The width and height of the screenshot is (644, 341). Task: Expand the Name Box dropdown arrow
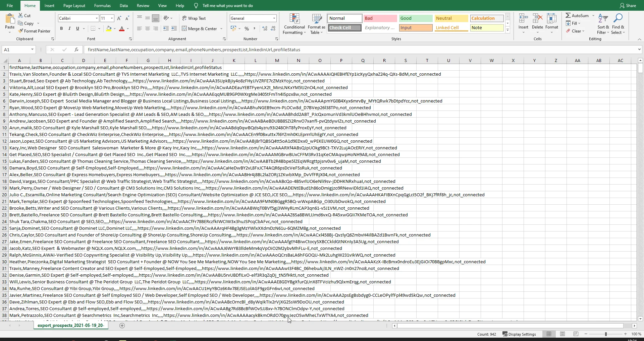[32, 50]
